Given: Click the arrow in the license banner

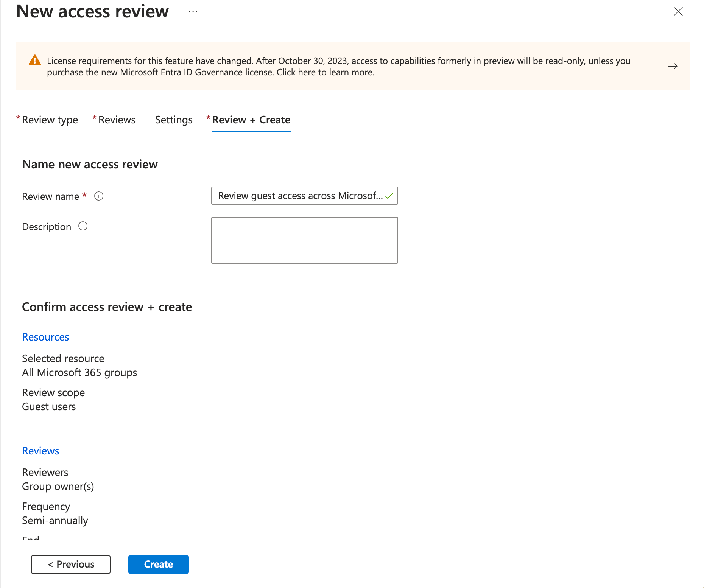Looking at the screenshot, I should [673, 66].
